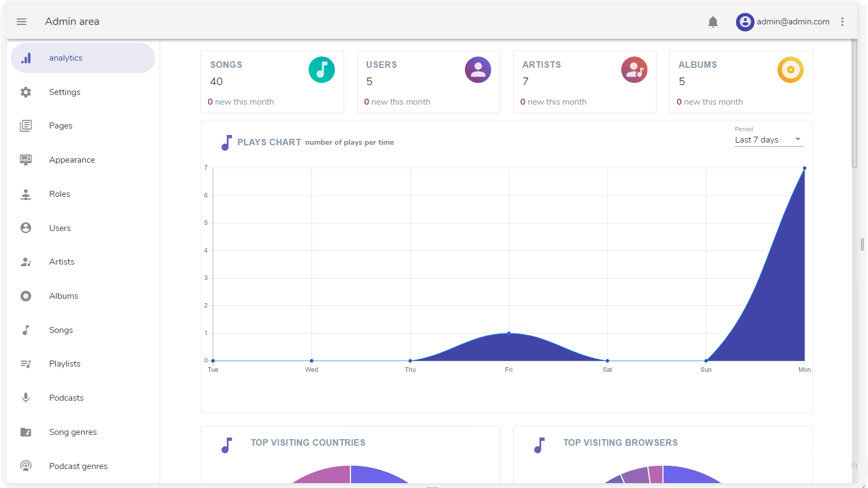Click the Top Visiting Browsers note icon
This screenshot has height=488, width=868.
click(539, 445)
